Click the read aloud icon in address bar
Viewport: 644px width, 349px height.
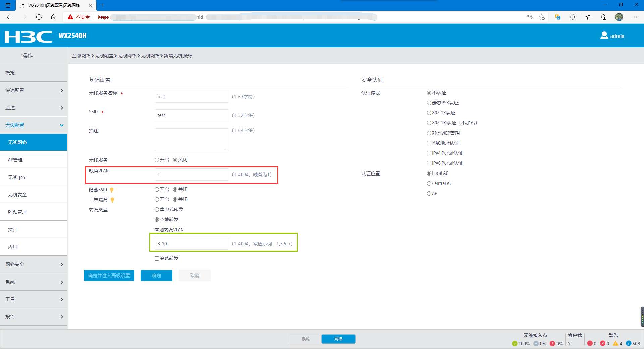click(530, 17)
